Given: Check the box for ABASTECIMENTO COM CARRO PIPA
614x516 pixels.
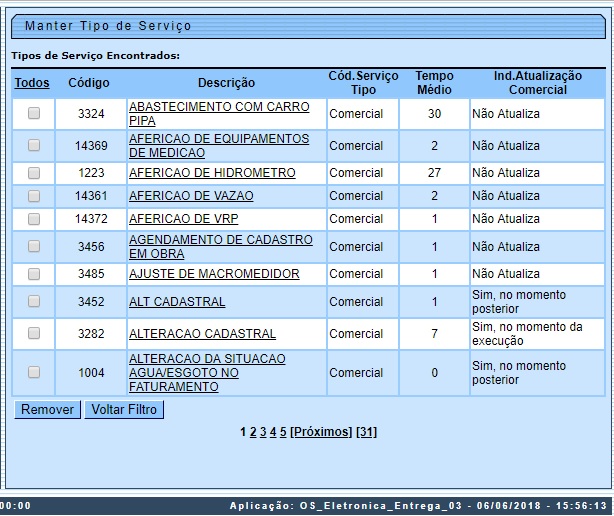Looking at the screenshot, I should coord(34,114).
